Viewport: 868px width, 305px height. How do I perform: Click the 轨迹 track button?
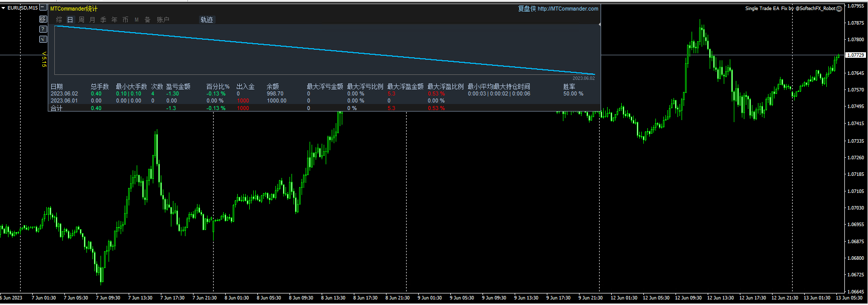pos(207,20)
